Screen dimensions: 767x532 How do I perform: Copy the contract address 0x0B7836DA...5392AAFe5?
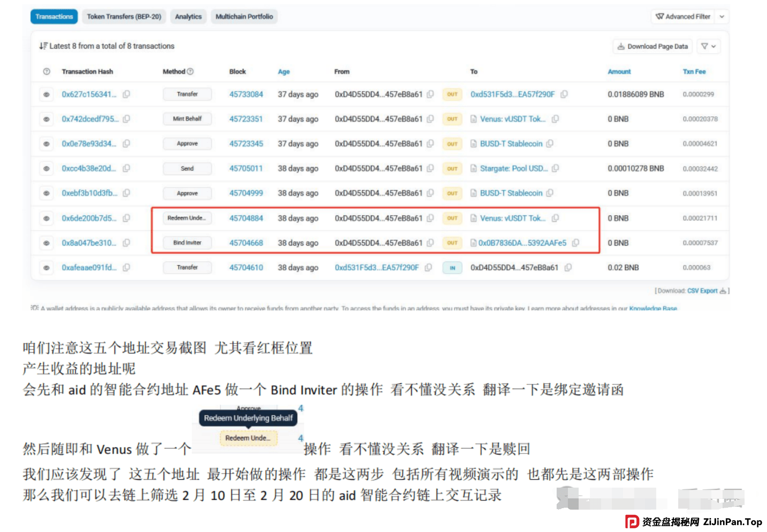tap(575, 243)
